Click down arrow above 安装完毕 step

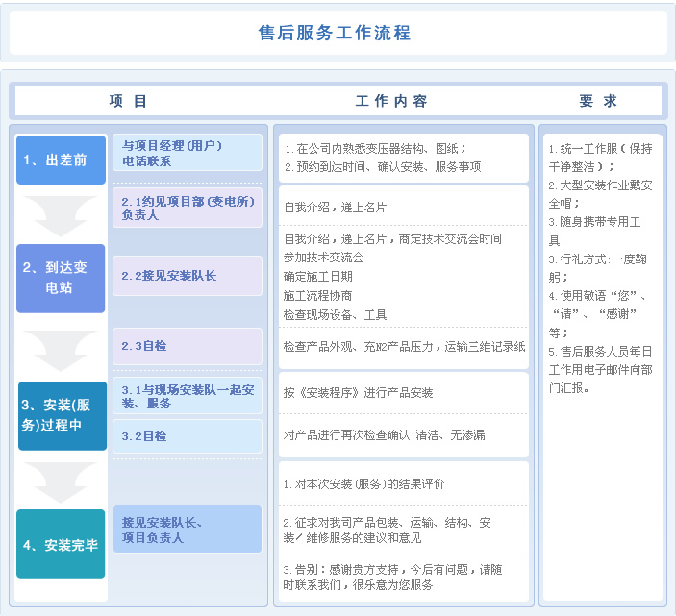[x=61, y=481]
